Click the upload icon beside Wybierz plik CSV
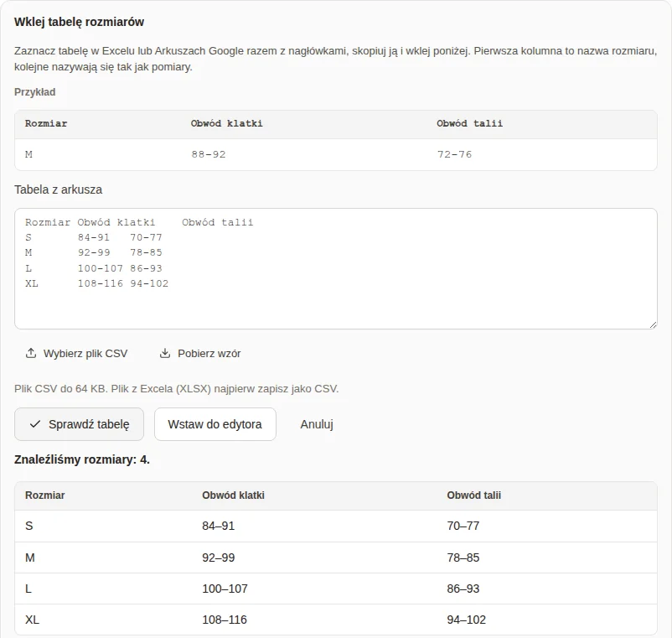 pos(31,353)
